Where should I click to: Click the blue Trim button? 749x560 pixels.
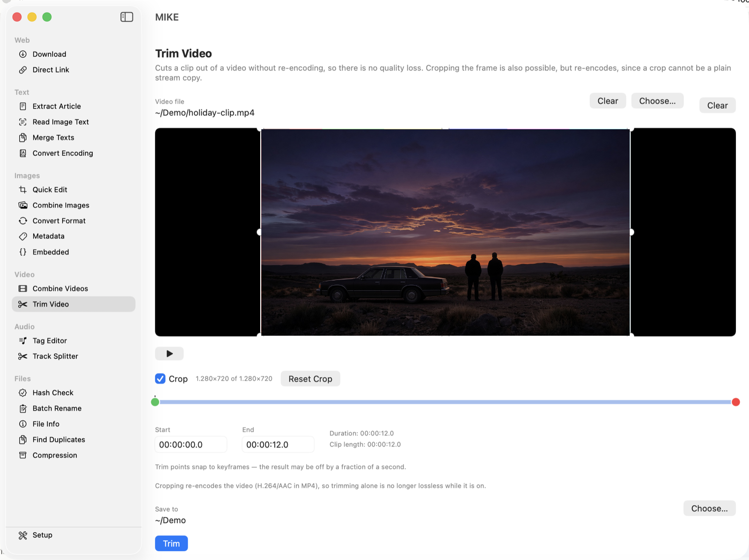point(171,543)
